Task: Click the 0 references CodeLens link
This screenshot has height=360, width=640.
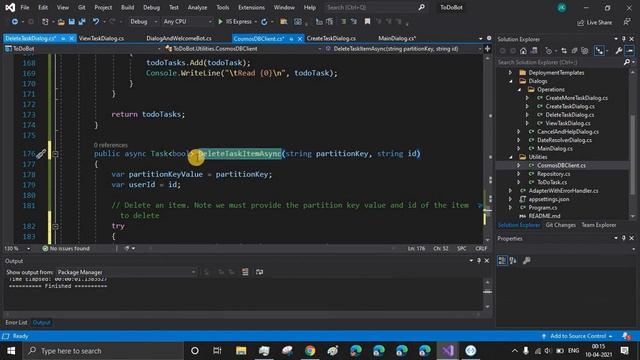Action: point(111,145)
